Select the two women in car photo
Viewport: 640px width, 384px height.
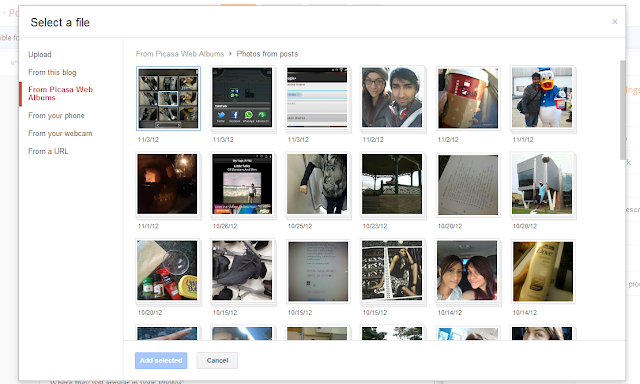coord(467,271)
